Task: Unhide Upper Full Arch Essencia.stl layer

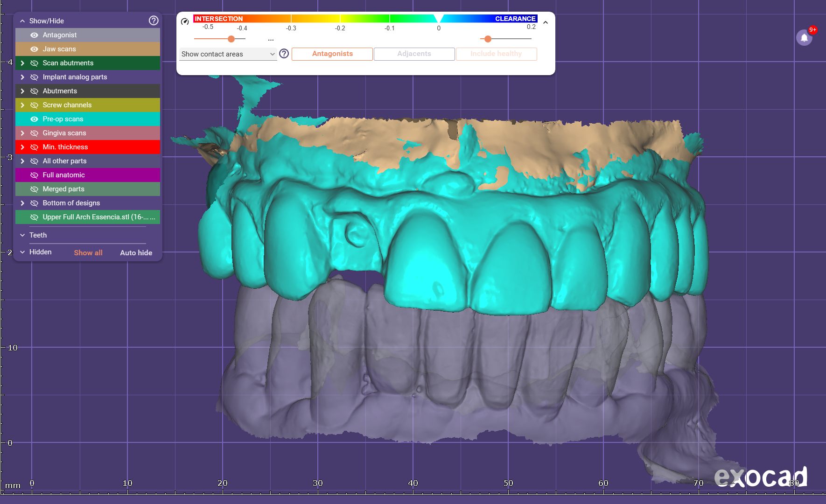Action: 34,217
